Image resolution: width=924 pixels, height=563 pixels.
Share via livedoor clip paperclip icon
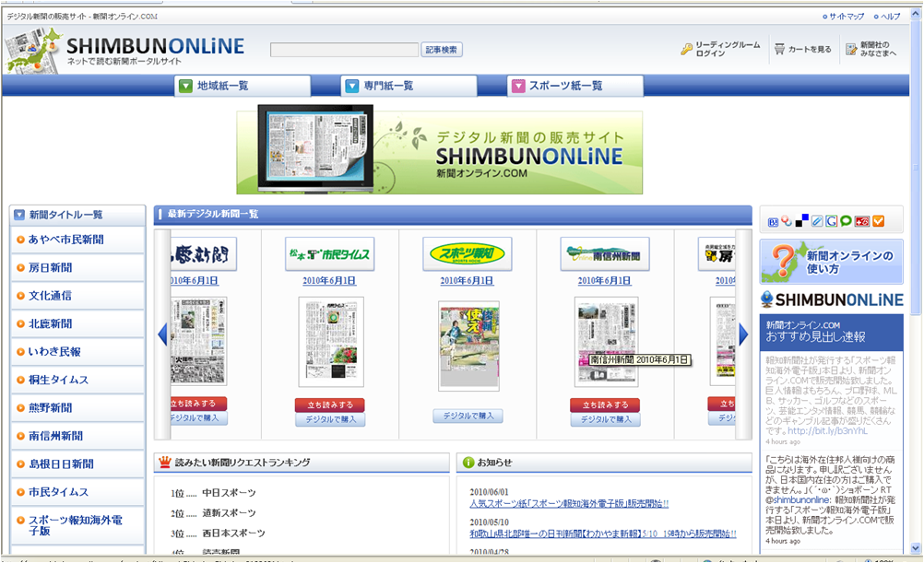tap(817, 221)
